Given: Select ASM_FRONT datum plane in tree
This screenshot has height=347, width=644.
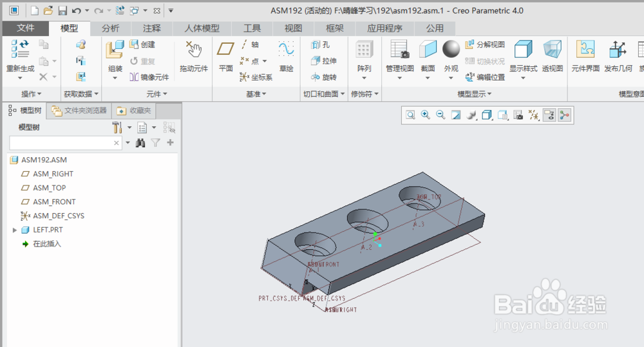Looking at the screenshot, I should (x=54, y=202).
